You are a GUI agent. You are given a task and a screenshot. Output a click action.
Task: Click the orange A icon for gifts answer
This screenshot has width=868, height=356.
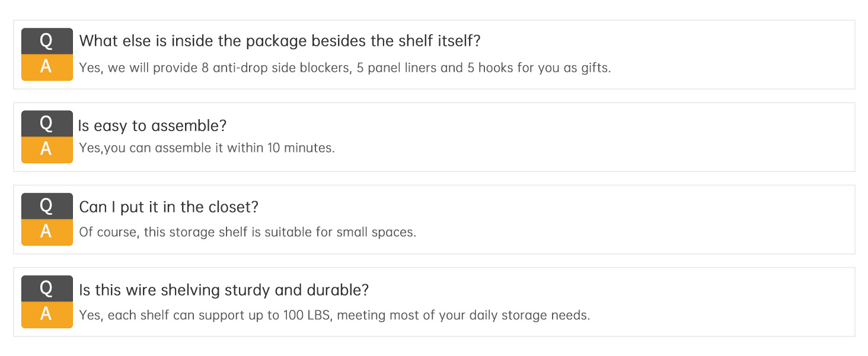pos(47,67)
